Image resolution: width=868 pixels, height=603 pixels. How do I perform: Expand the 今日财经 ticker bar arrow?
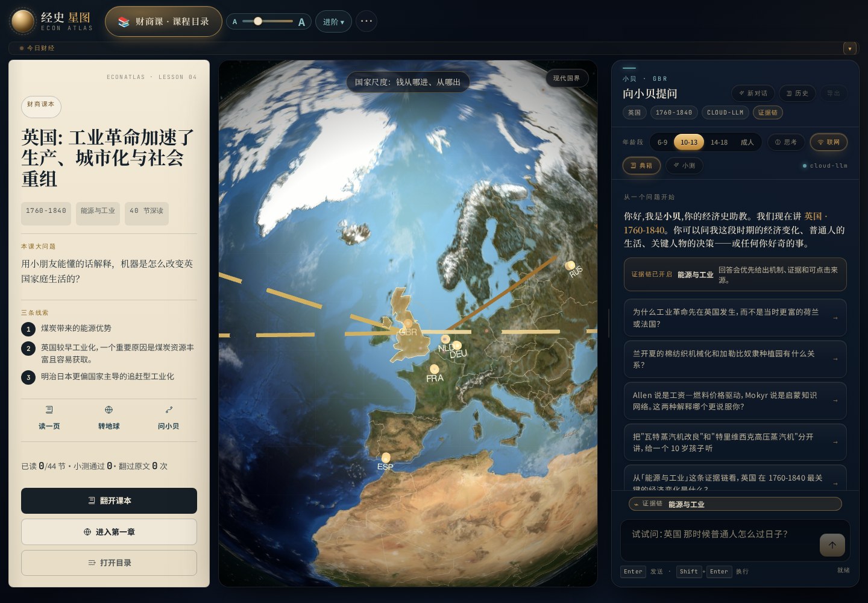click(850, 48)
